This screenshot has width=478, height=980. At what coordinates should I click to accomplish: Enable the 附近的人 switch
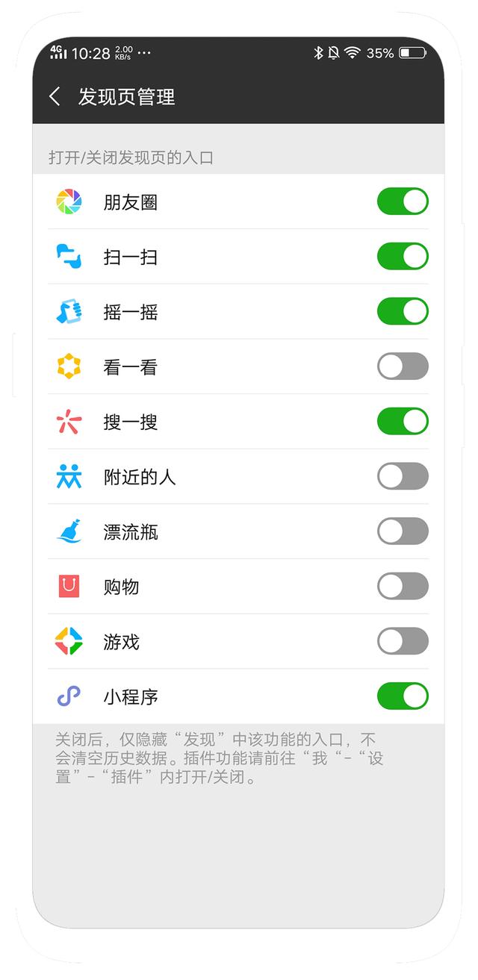[403, 476]
